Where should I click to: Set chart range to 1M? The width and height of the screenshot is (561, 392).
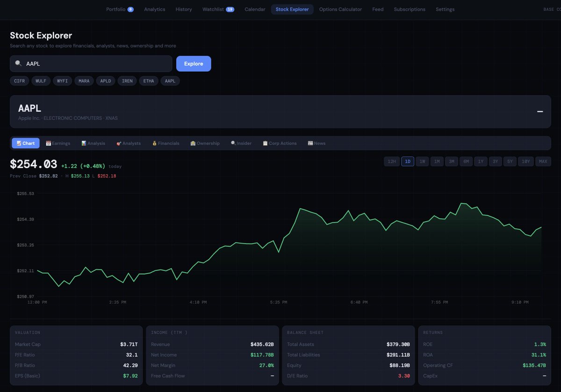point(437,162)
